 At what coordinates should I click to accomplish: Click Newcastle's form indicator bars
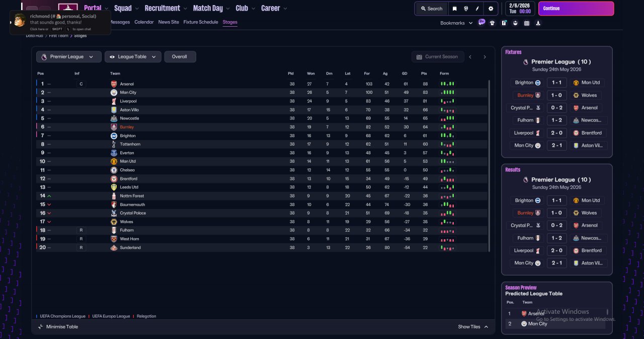tap(447, 118)
